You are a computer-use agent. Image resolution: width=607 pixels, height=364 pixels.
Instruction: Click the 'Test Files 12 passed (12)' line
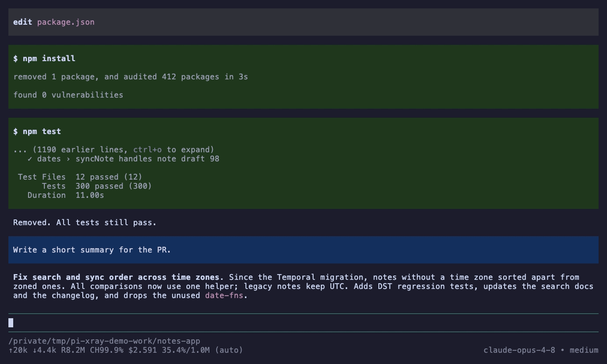[x=80, y=177]
